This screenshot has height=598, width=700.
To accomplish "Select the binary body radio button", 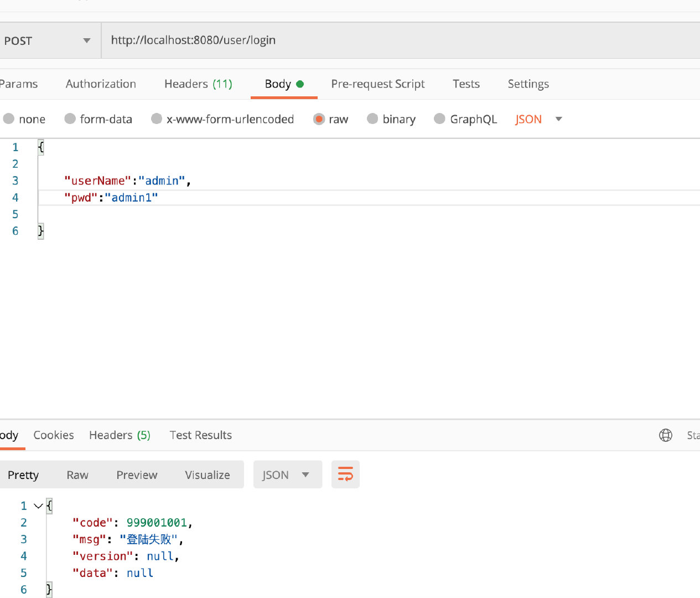I will point(372,119).
